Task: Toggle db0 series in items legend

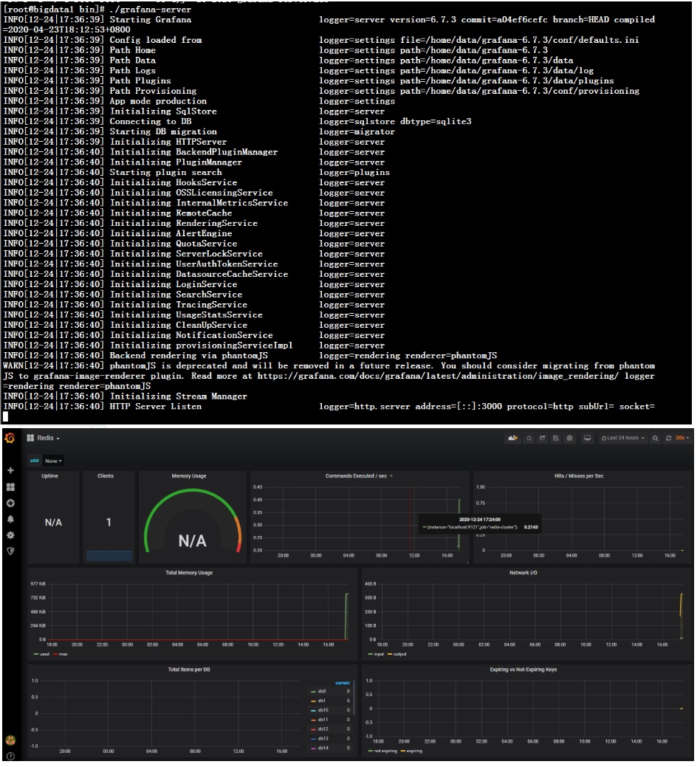Action: (x=322, y=691)
